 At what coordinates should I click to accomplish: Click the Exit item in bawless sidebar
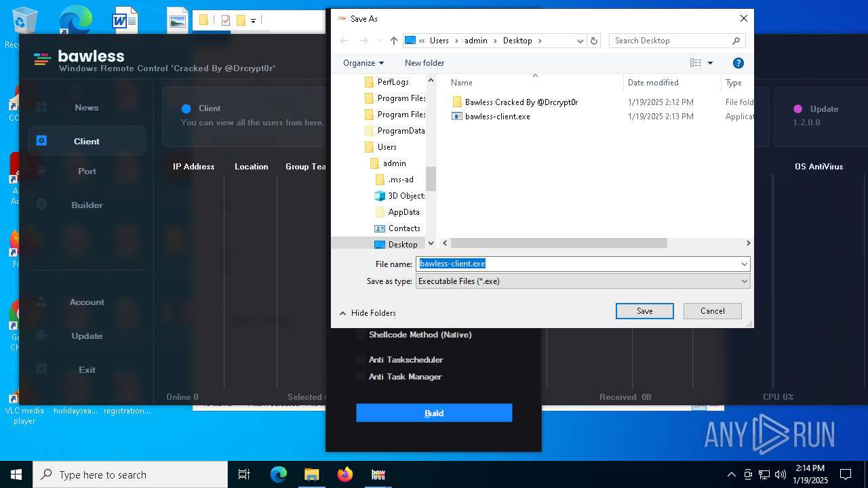click(86, 369)
